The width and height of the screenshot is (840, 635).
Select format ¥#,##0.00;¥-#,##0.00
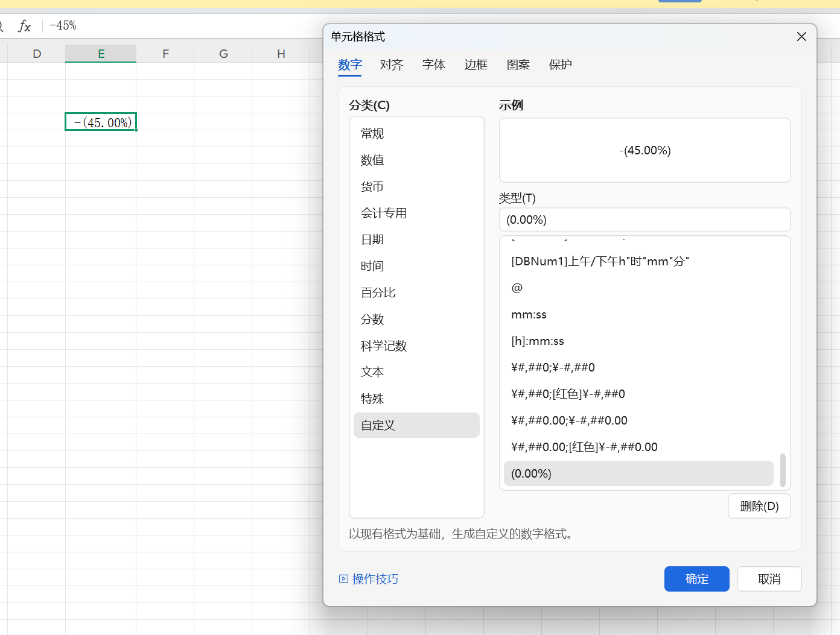click(x=638, y=421)
